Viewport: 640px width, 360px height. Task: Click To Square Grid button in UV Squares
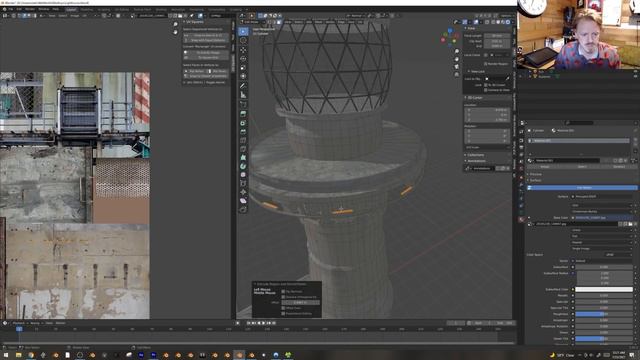[206, 58]
